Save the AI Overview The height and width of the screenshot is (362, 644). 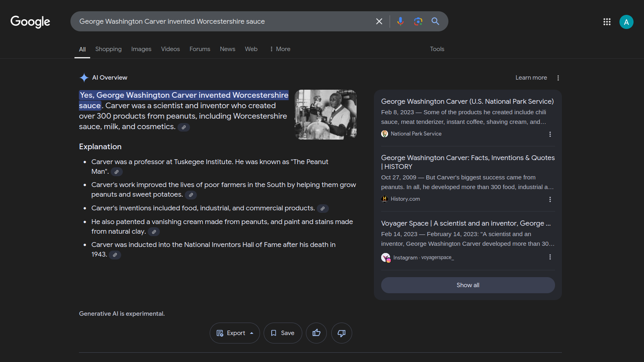(283, 333)
